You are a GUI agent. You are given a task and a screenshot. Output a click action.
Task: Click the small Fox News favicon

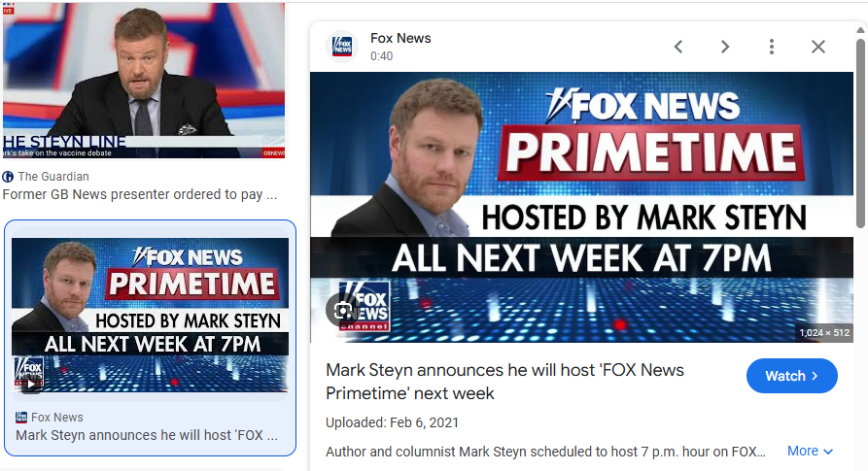pyautogui.click(x=21, y=418)
